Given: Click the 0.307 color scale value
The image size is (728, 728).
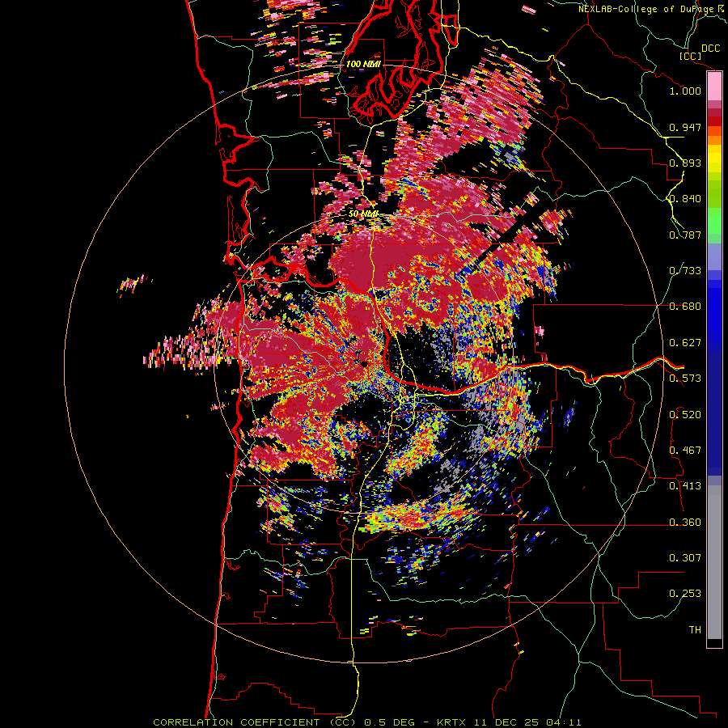Looking at the screenshot, I should pyautogui.click(x=685, y=558).
